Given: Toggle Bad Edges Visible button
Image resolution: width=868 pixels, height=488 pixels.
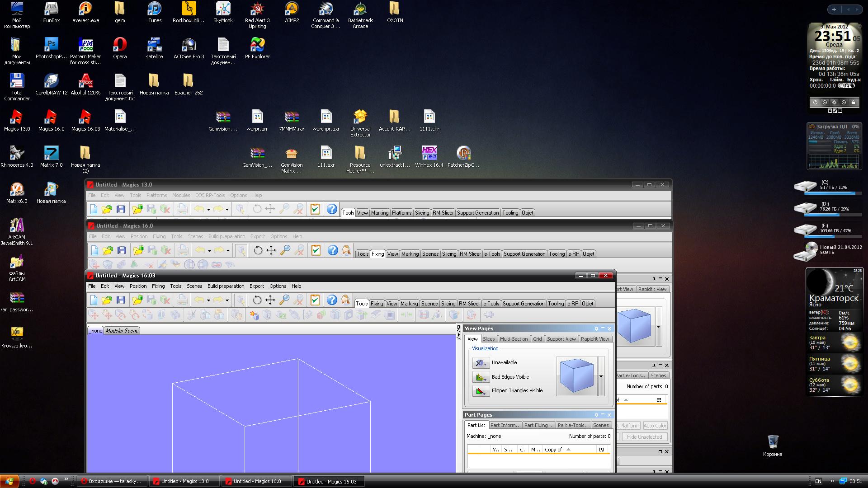Looking at the screenshot, I should (481, 377).
